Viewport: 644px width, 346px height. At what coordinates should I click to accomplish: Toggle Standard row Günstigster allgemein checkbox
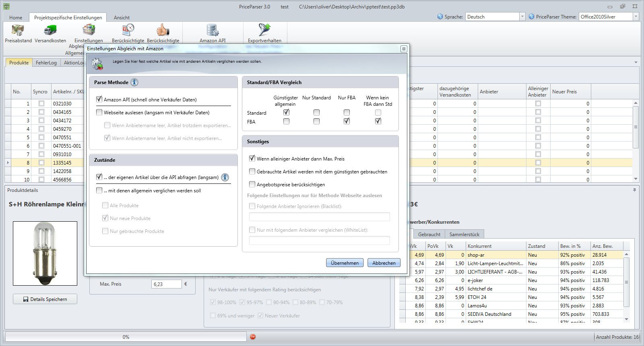pos(286,112)
